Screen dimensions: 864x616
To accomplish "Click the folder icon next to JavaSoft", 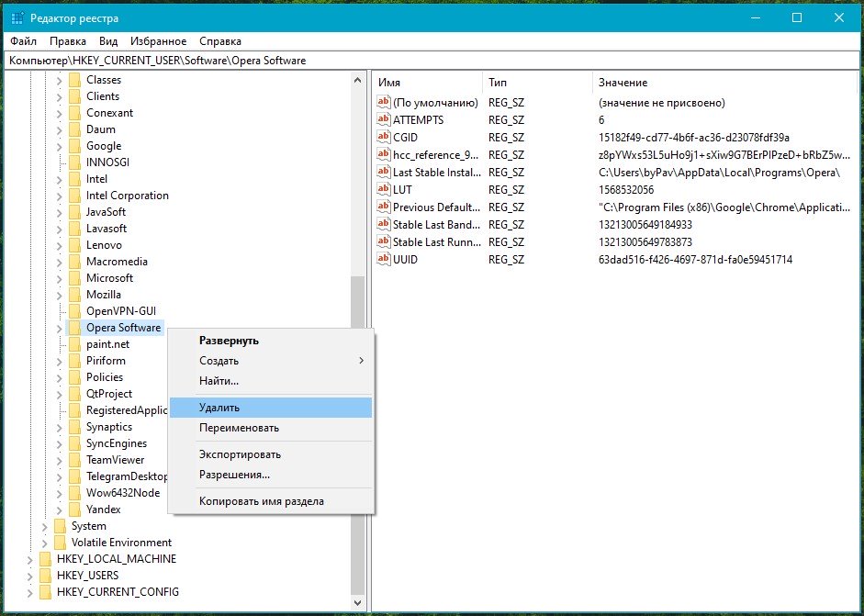I will pyautogui.click(x=75, y=212).
